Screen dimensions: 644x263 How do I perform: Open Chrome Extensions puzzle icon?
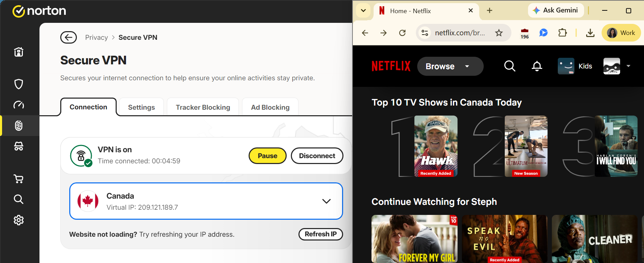(563, 33)
